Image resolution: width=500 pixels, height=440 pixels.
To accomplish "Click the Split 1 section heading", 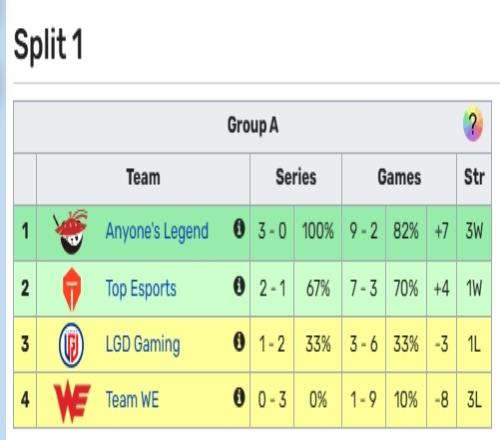I will 48,45.
